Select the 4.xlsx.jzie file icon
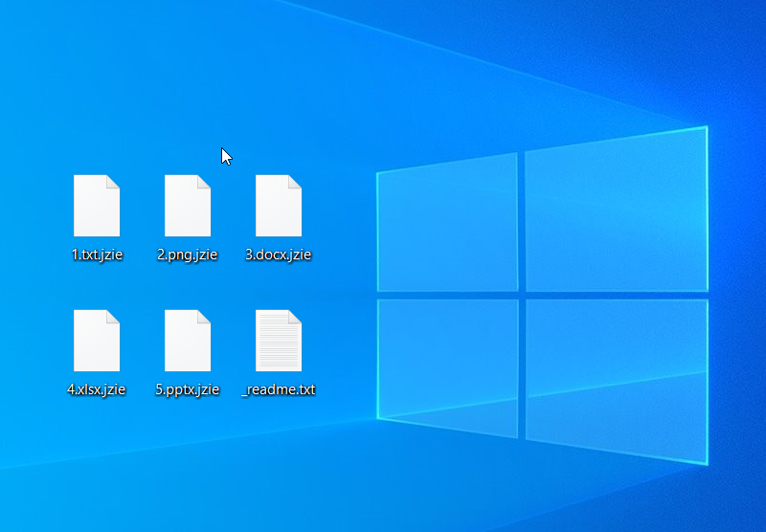 point(97,341)
